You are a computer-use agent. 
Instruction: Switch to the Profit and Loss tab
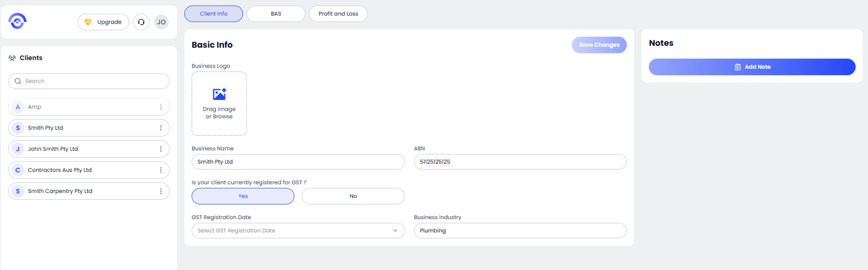click(338, 14)
